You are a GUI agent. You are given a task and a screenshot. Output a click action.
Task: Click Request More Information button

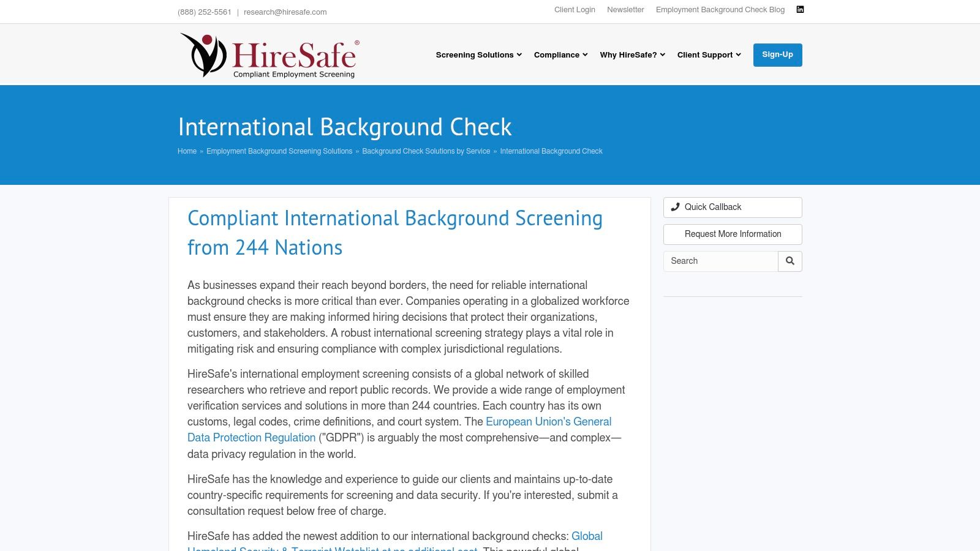coord(733,234)
